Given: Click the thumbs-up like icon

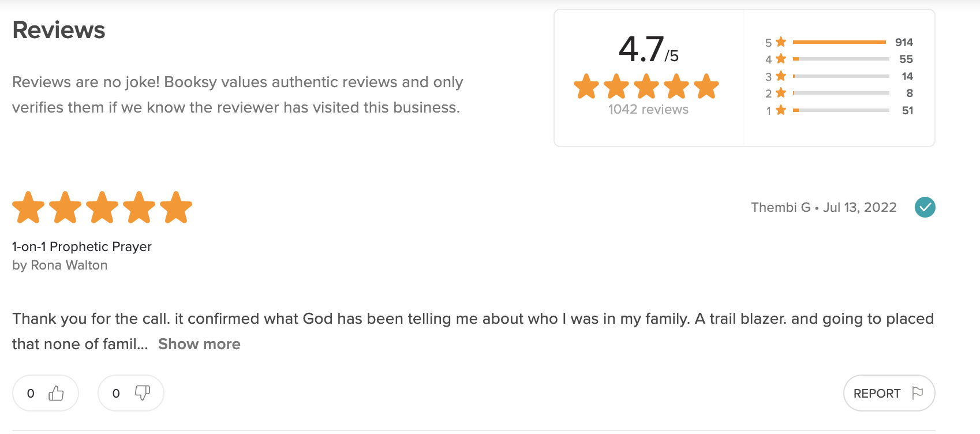Looking at the screenshot, I should coord(56,393).
